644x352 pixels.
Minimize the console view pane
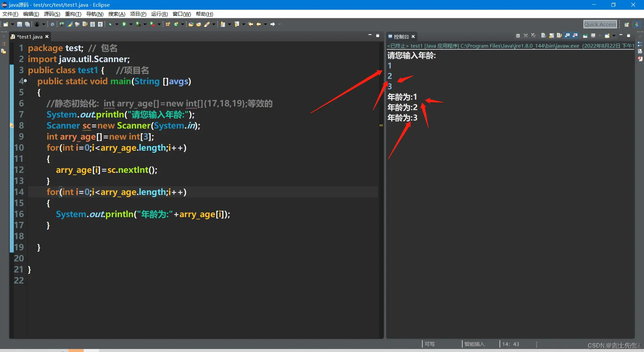tap(621, 35)
